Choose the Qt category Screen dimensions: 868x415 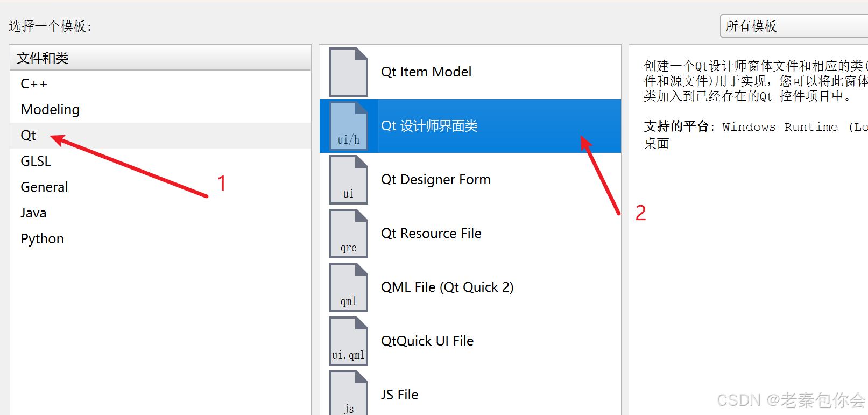pos(160,135)
